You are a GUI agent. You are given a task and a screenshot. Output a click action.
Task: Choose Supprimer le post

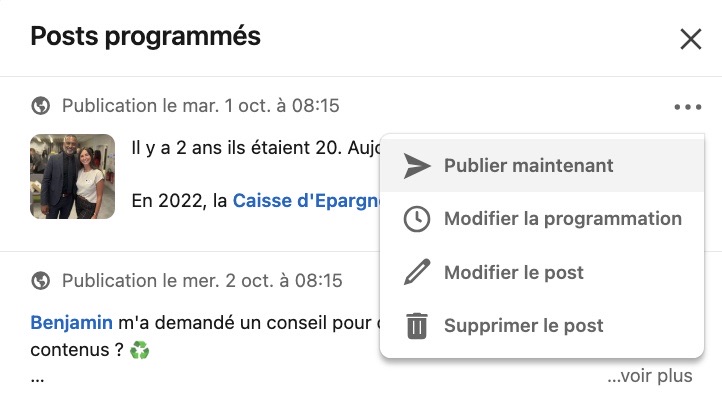(542, 326)
